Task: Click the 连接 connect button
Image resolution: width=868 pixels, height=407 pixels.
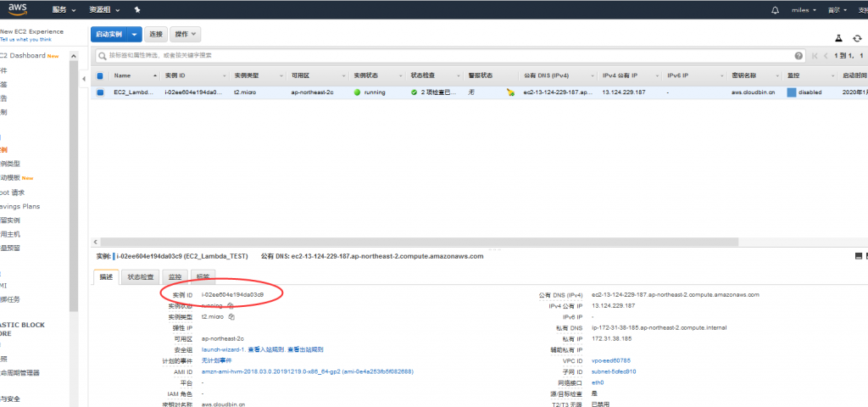Action: tap(155, 34)
